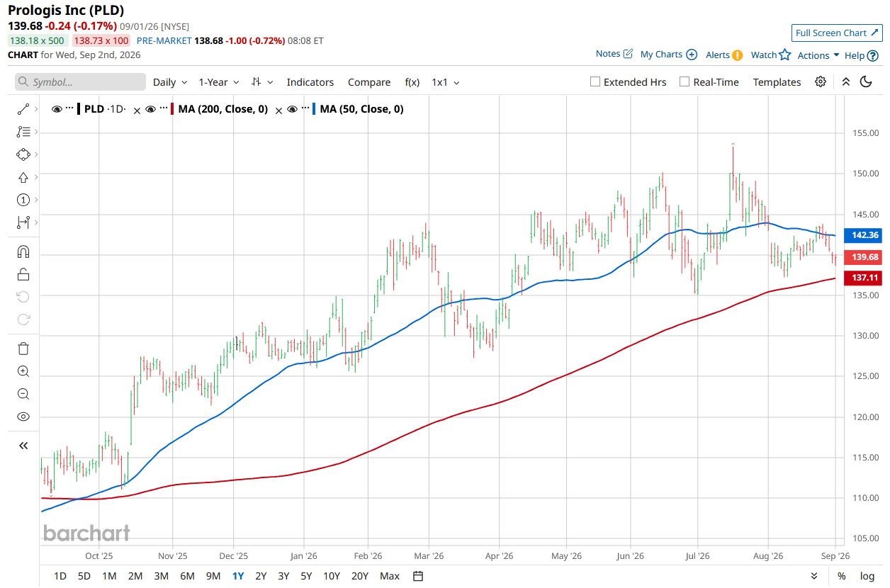Click the trash can delete drawings icon
Image resolution: width=890 pixels, height=588 pixels.
[x=23, y=348]
